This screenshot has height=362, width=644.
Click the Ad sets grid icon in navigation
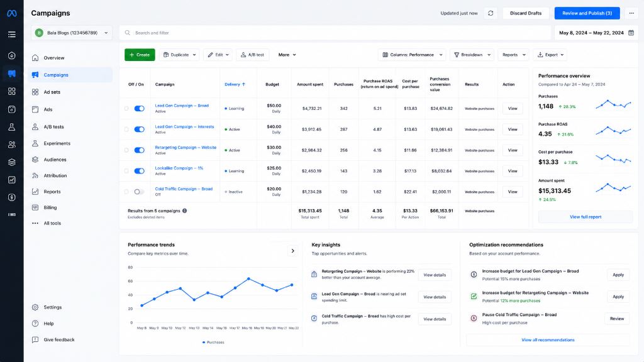(35, 92)
